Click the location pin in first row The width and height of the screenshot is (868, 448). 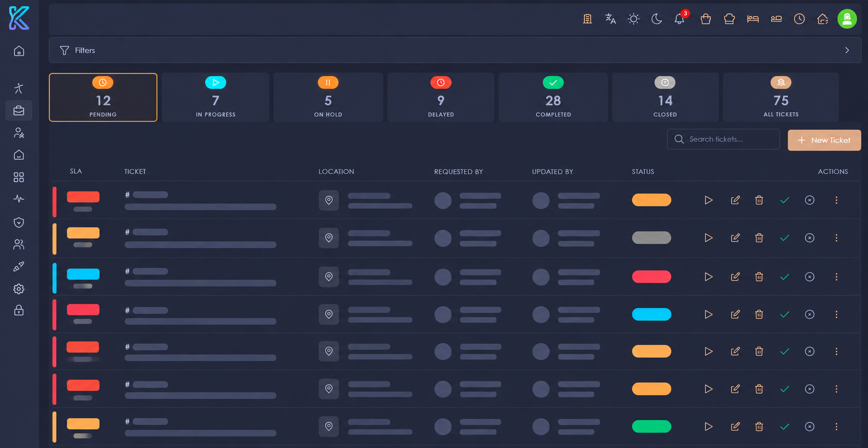[x=329, y=200]
